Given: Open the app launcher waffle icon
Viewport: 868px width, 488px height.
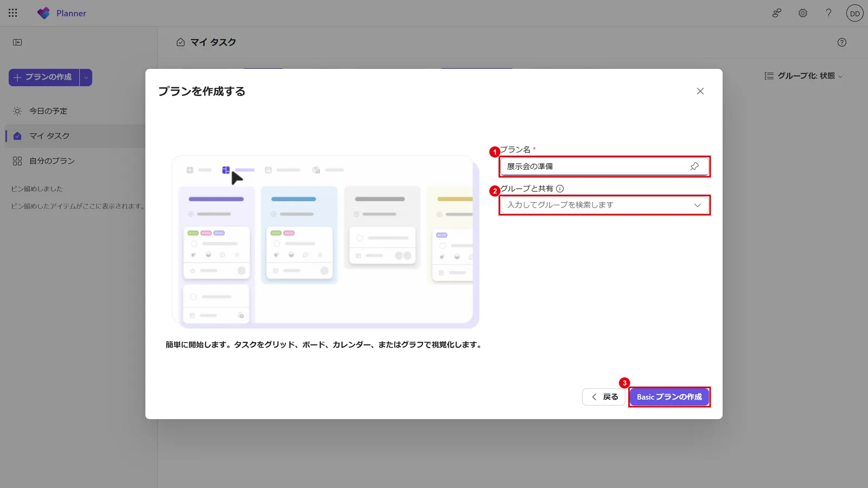Looking at the screenshot, I should click(x=13, y=13).
